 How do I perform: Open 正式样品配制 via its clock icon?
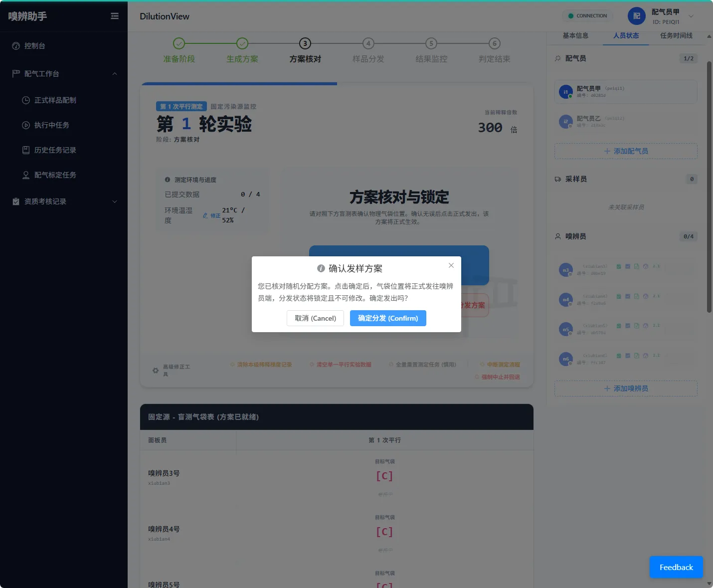pyautogui.click(x=26, y=100)
